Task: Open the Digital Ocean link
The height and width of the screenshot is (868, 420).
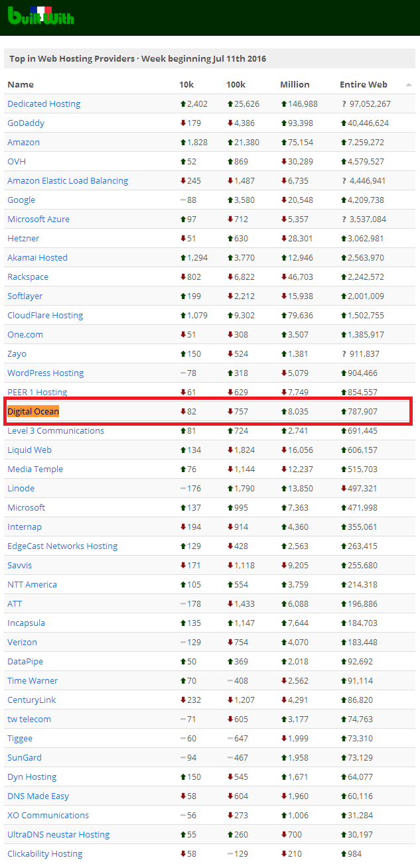Action: pos(33,411)
